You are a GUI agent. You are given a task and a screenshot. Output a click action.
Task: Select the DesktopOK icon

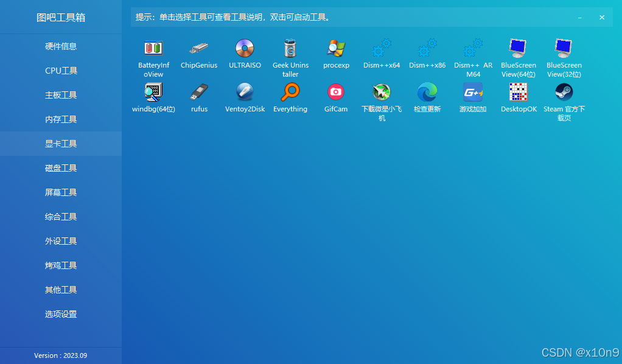(x=519, y=92)
